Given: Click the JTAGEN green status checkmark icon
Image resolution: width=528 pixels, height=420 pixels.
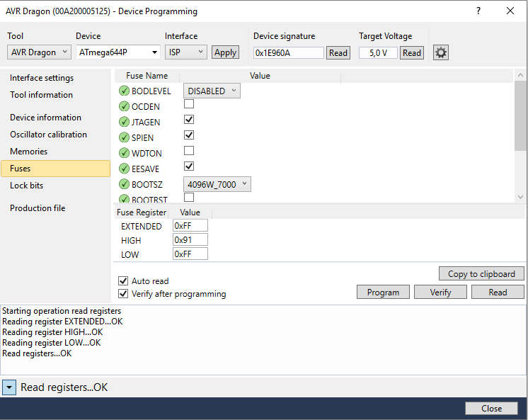Looking at the screenshot, I should click(x=124, y=122).
